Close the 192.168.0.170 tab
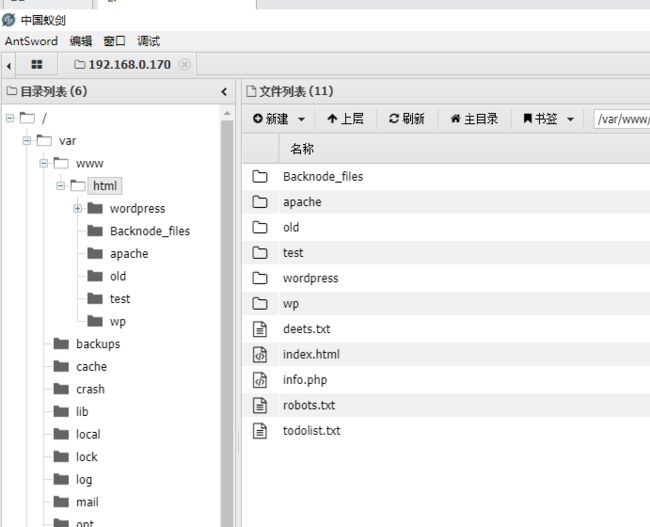Viewport: 650px width, 527px height. click(x=185, y=65)
